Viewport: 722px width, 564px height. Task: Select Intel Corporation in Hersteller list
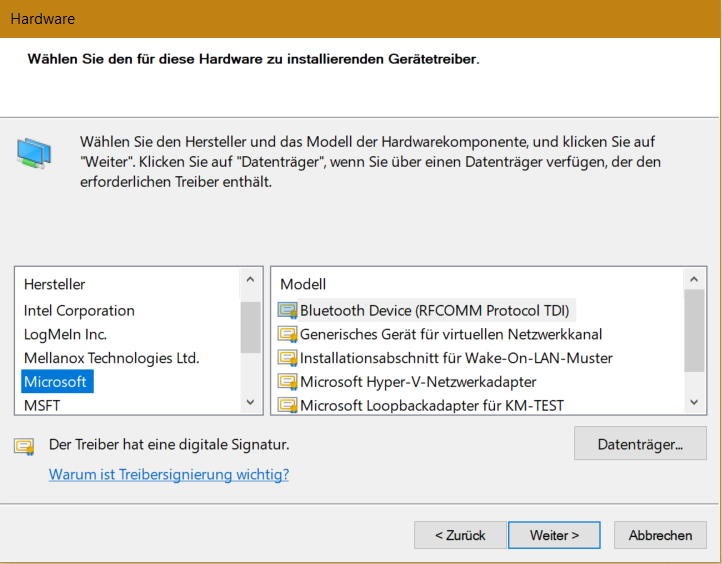79,311
